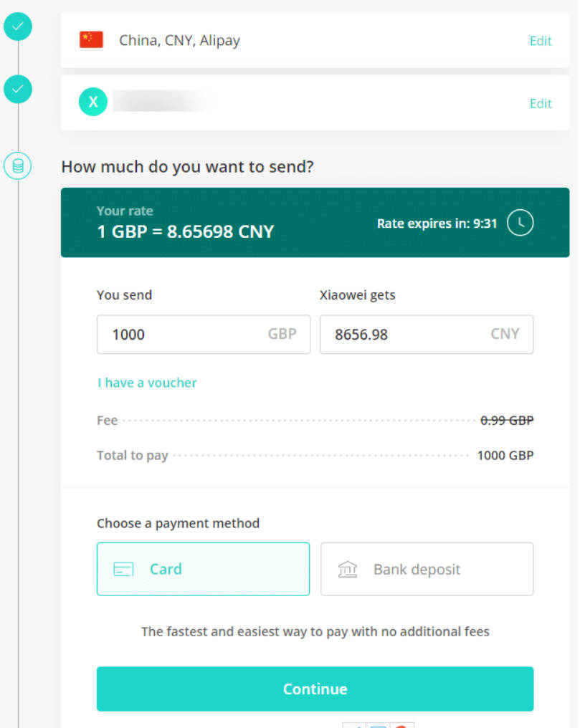Click the blurred recipient name

point(163,101)
